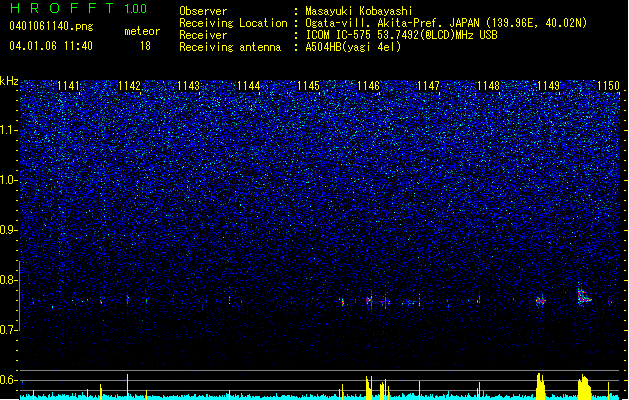The image size is (629, 400).
Task: Click the HROFFT 1.0.0 title text
Action: (79, 8)
